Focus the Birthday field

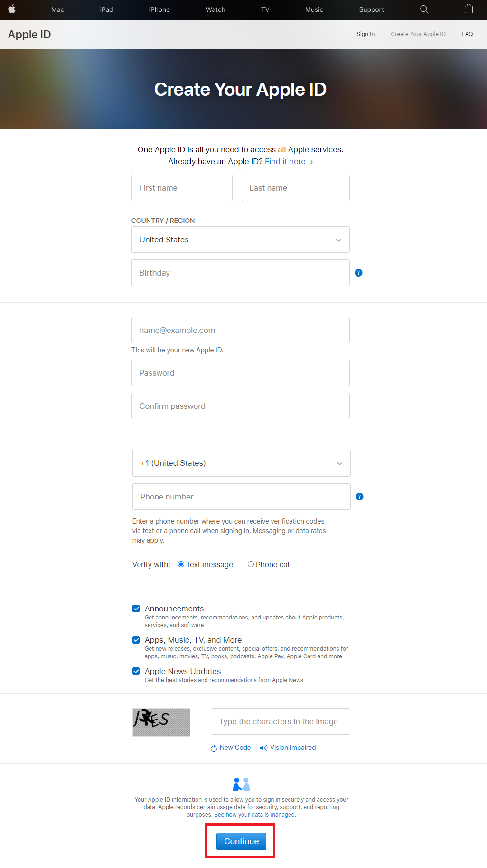[x=241, y=273]
